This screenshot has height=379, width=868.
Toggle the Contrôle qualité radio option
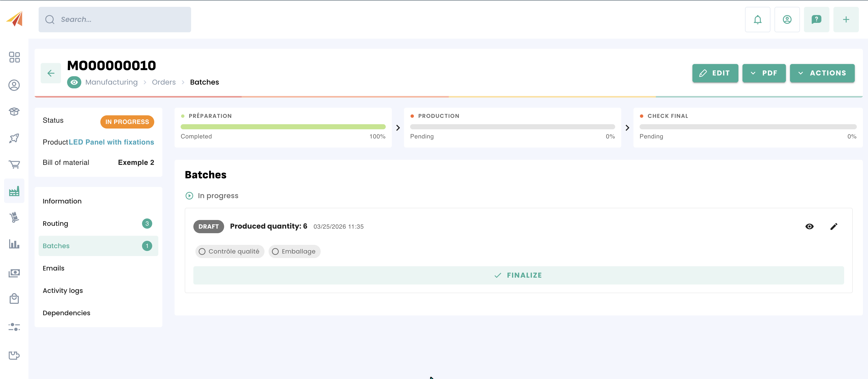point(202,251)
